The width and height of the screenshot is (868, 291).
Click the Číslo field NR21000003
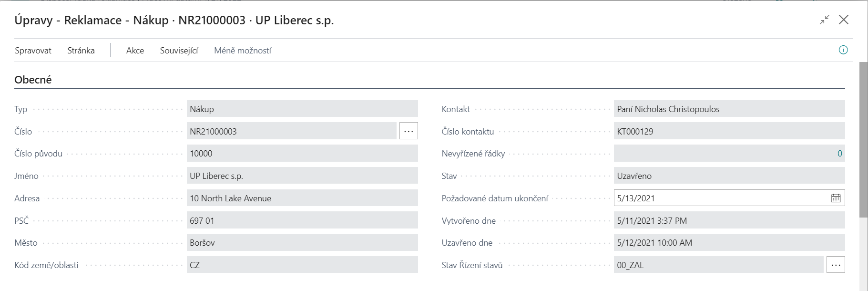pyautogui.click(x=291, y=131)
